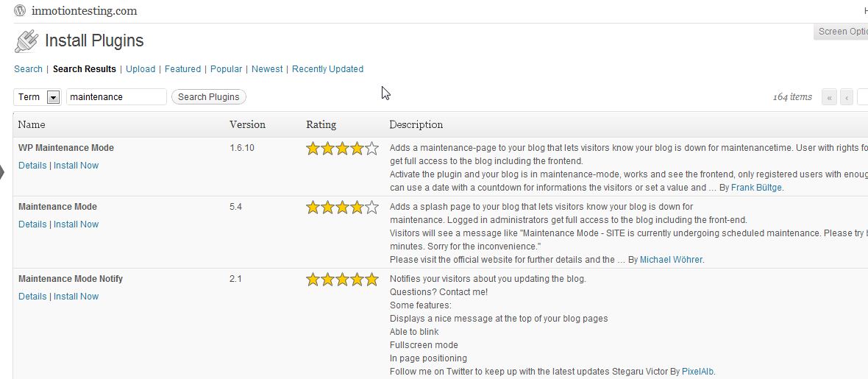The image size is (868, 379).
Task: Install Now the WP Maintenance Mode plugin
Action: click(76, 166)
